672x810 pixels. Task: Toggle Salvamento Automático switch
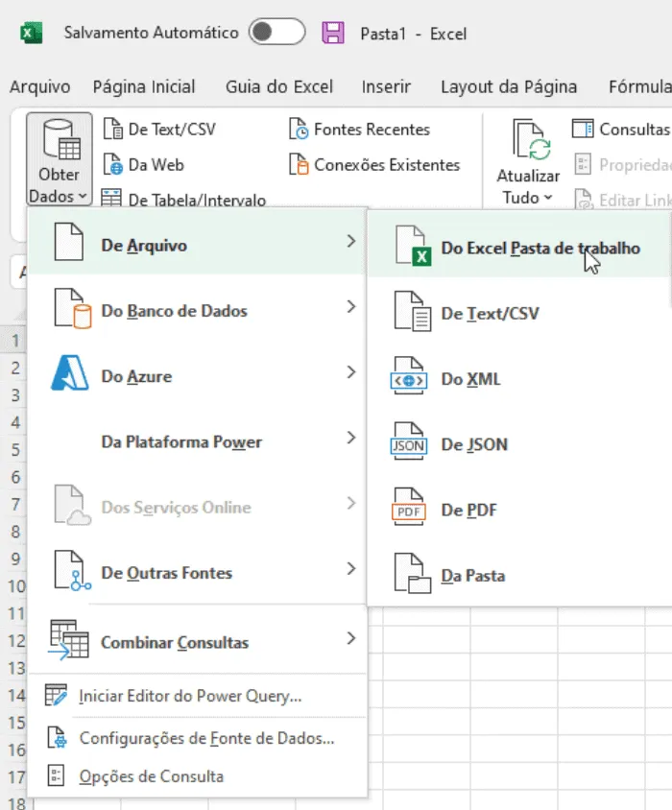coord(276,32)
